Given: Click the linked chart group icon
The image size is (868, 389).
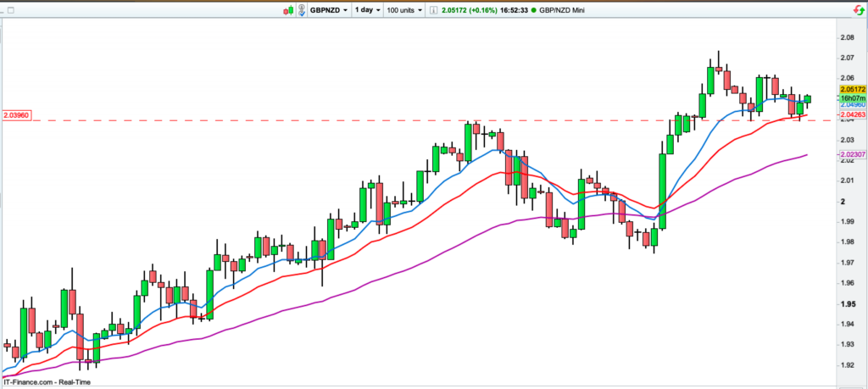Looking at the screenshot, I should click(x=302, y=10).
